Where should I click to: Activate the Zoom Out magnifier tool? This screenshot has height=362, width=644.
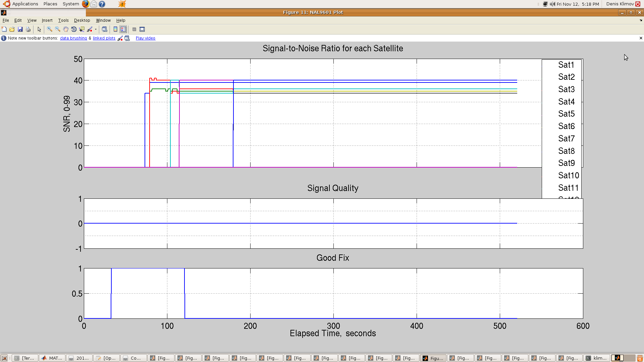click(x=58, y=29)
